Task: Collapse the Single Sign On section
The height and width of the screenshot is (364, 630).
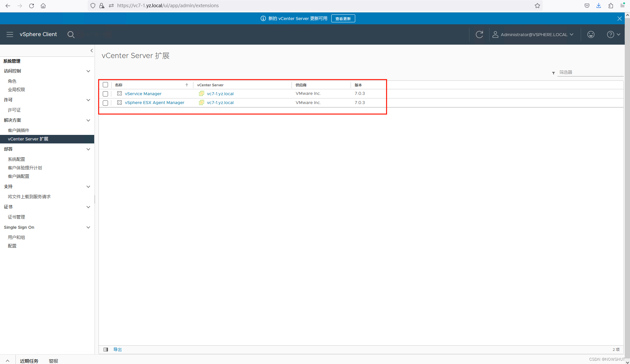Action: 88,227
